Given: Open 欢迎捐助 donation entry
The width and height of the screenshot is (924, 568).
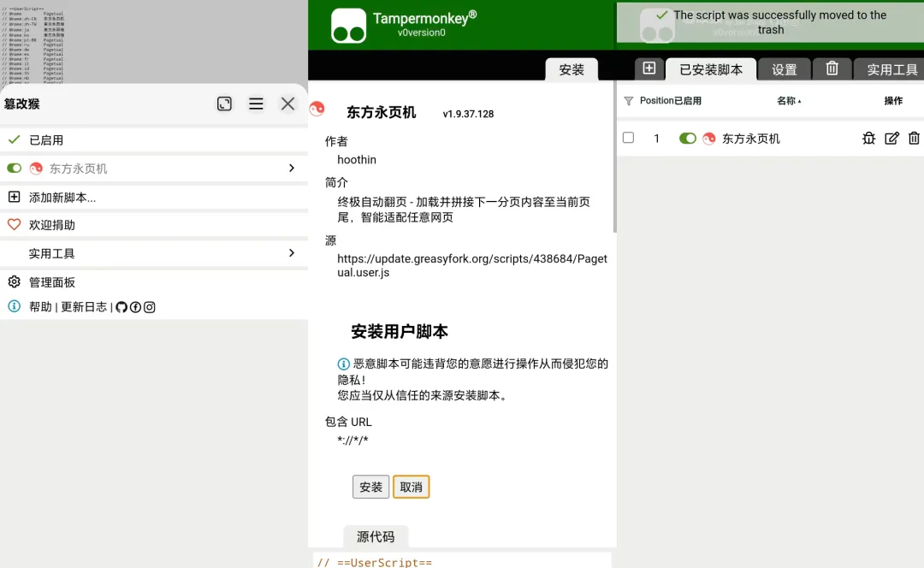Looking at the screenshot, I should coord(154,225).
